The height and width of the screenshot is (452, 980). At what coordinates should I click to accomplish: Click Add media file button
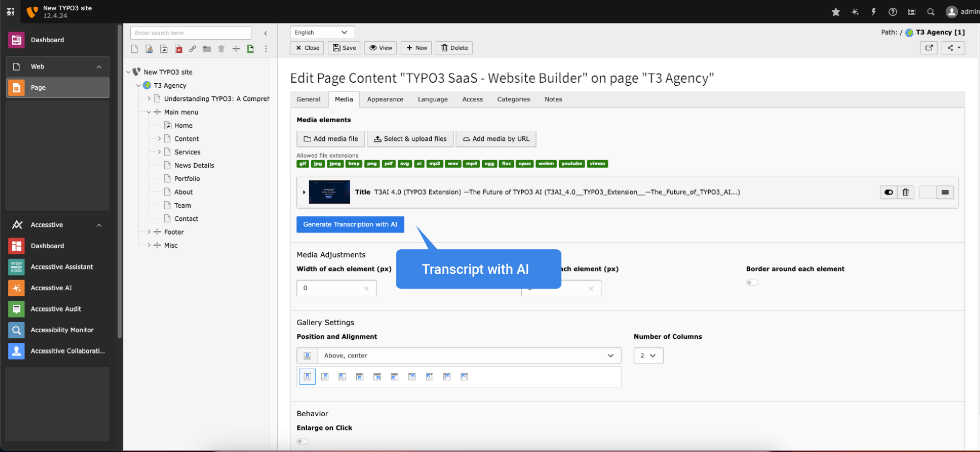click(331, 139)
